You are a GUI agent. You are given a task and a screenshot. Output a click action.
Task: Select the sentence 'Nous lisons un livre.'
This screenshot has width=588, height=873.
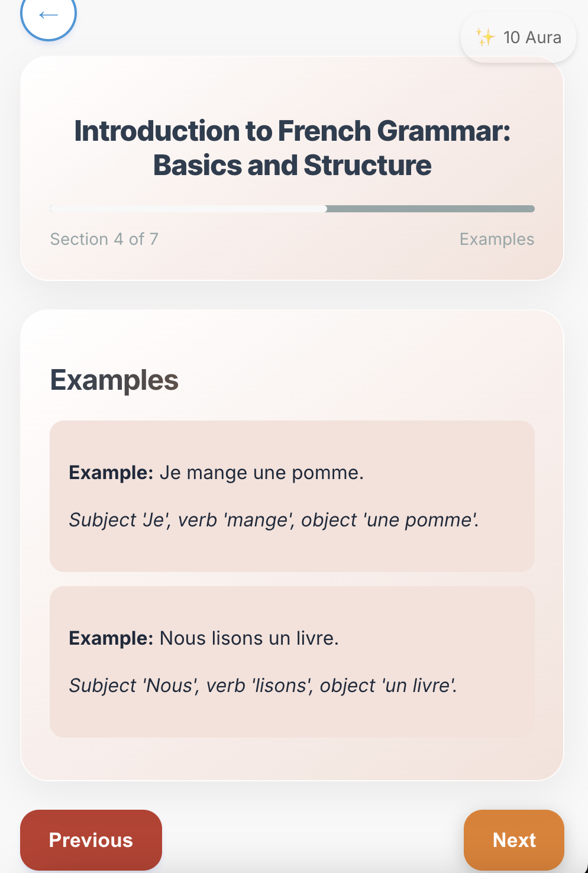[x=249, y=638]
